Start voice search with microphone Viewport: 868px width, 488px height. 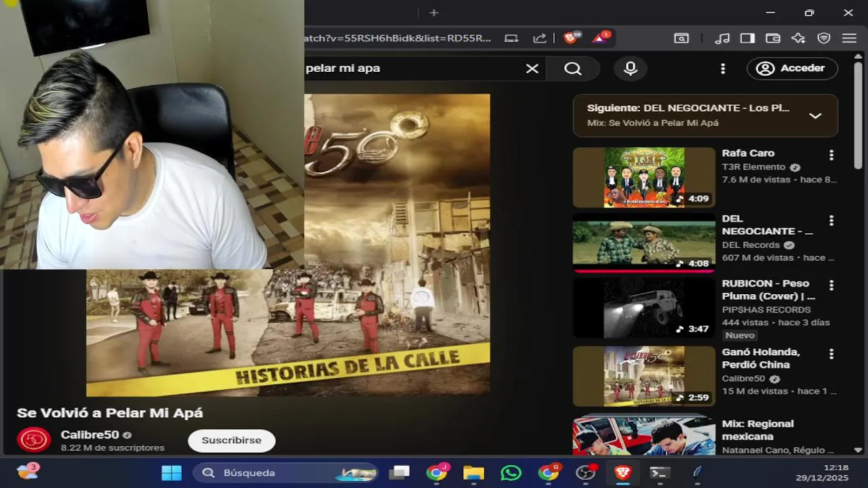[631, 68]
